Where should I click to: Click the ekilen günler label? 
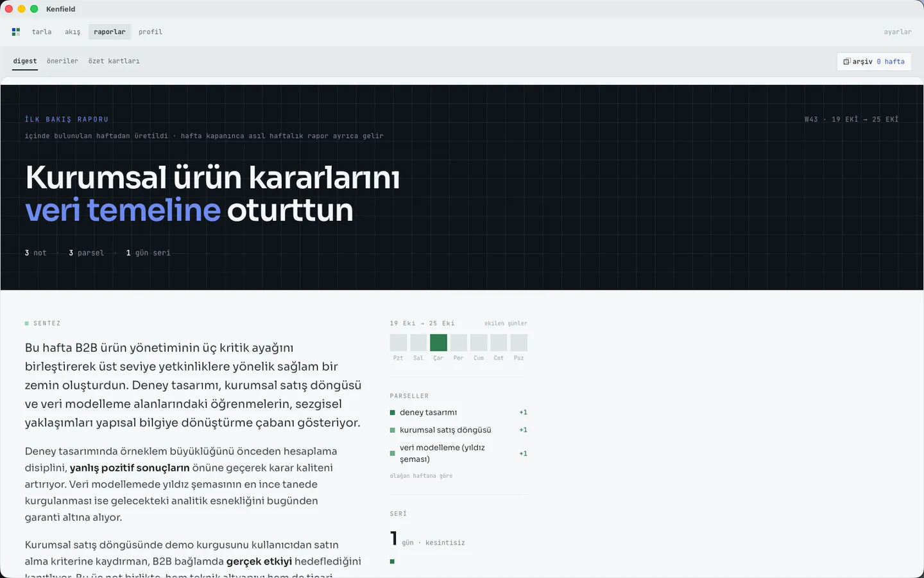(506, 324)
